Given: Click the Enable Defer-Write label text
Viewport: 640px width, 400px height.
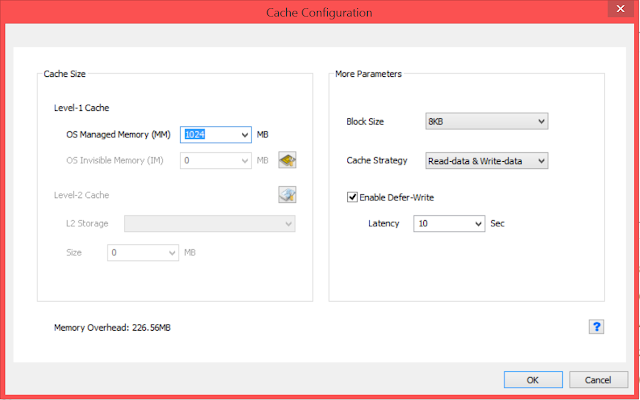Looking at the screenshot, I should 397,198.
